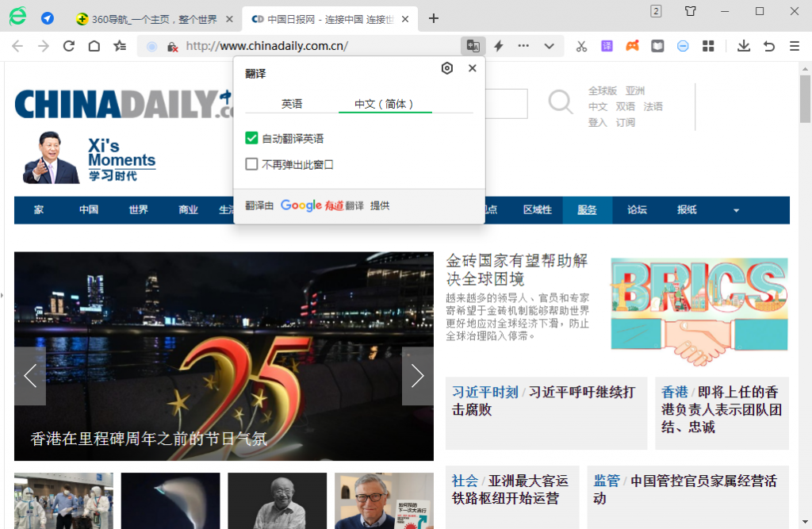Viewport: 812px width, 529px height.
Task: Click the 订阅 subscribe link
Action: point(625,122)
